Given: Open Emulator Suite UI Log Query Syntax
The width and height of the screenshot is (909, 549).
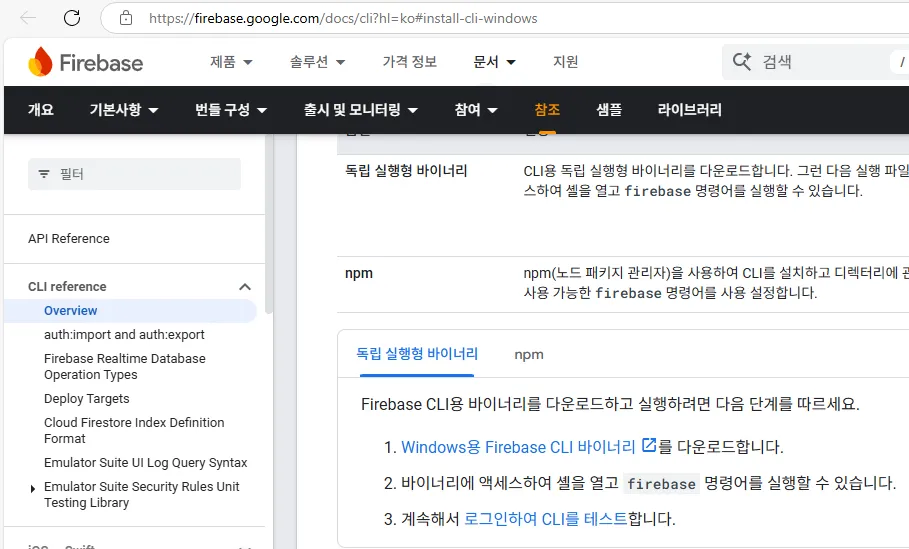Looking at the screenshot, I should click(146, 463).
